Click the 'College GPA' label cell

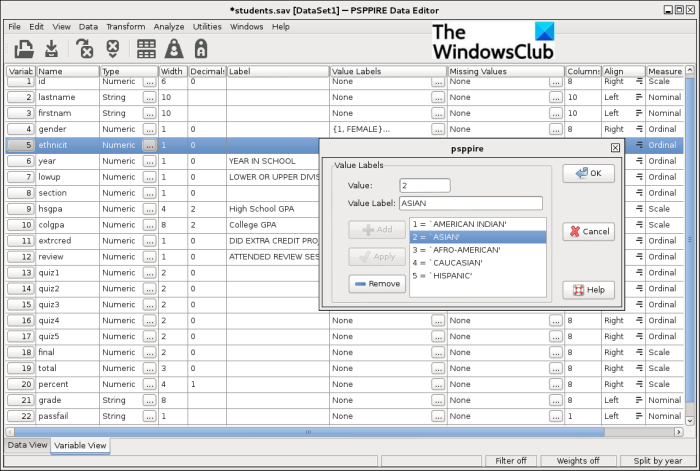pos(278,225)
